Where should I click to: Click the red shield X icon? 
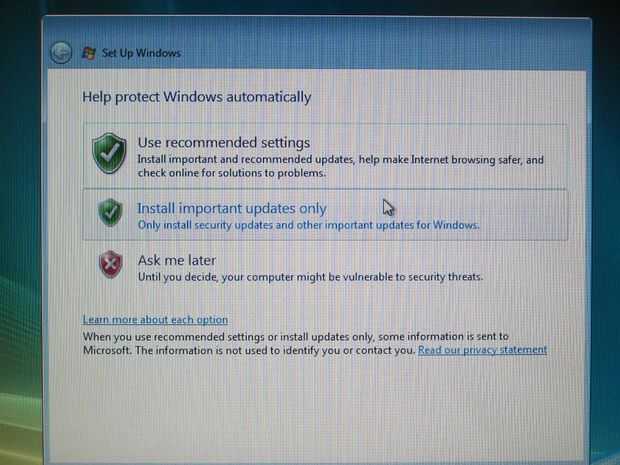110,264
